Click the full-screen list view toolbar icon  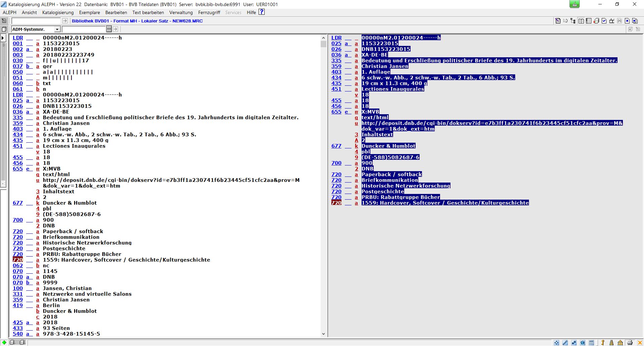click(x=589, y=21)
